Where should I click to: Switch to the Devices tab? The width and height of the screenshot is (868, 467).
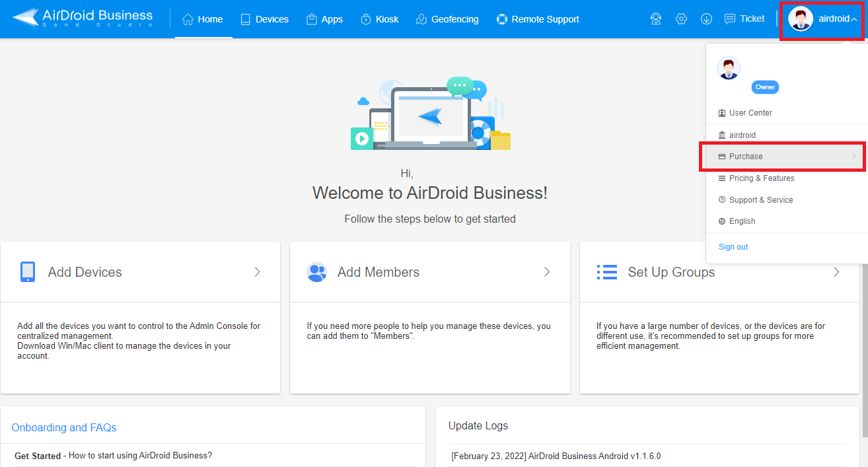click(264, 19)
